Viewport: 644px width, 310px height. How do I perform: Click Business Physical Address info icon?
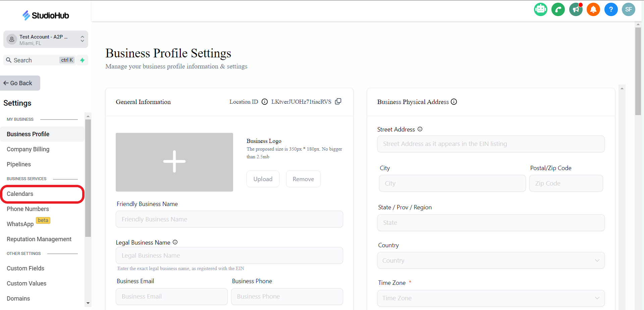pos(454,102)
